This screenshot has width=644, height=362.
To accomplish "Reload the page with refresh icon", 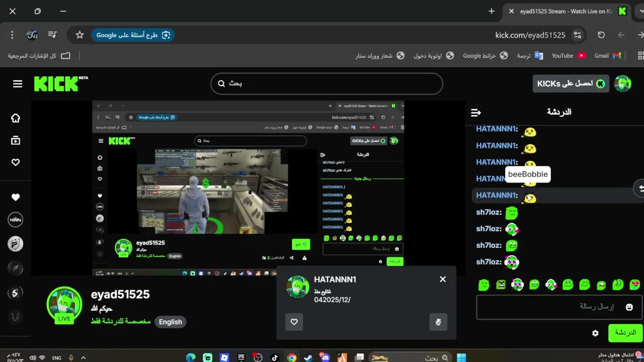I will click(601, 35).
